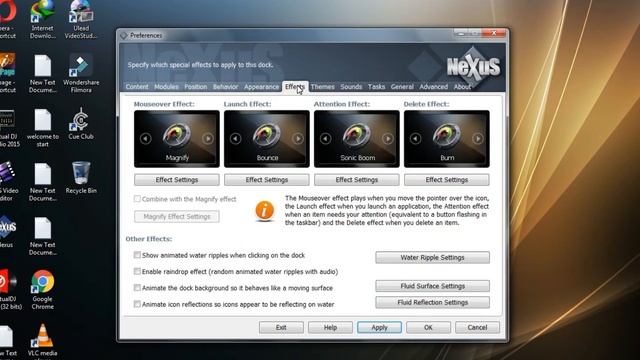640x360 pixels.
Task: Open Water Ripple Settings
Action: coord(432,258)
